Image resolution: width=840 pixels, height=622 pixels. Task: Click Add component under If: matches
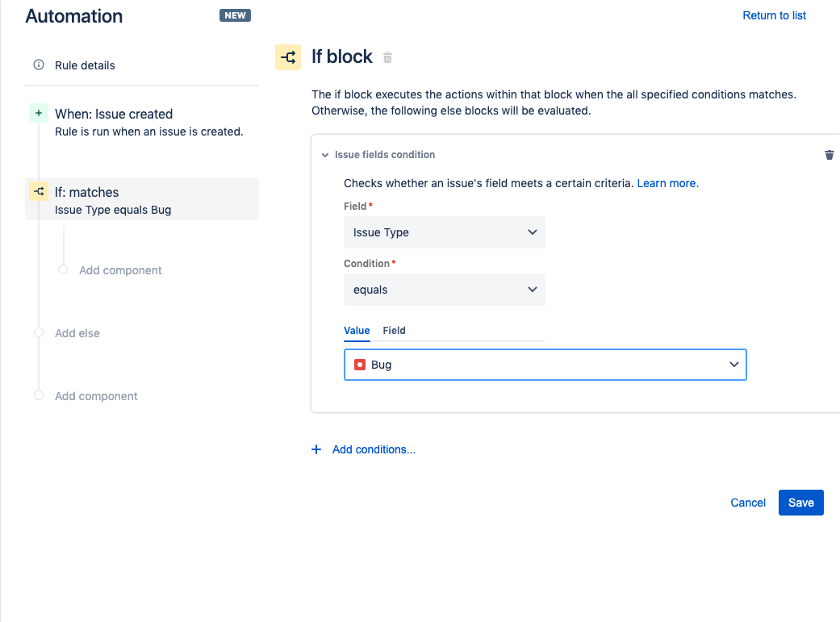point(119,269)
